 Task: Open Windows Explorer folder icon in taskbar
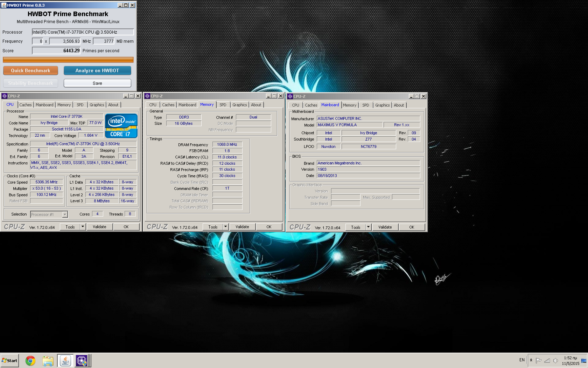point(48,361)
